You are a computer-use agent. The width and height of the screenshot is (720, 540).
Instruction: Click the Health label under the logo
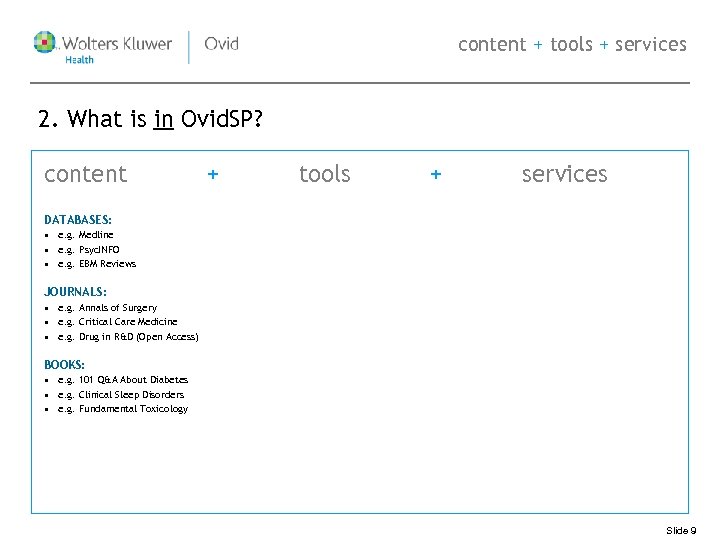[79, 60]
